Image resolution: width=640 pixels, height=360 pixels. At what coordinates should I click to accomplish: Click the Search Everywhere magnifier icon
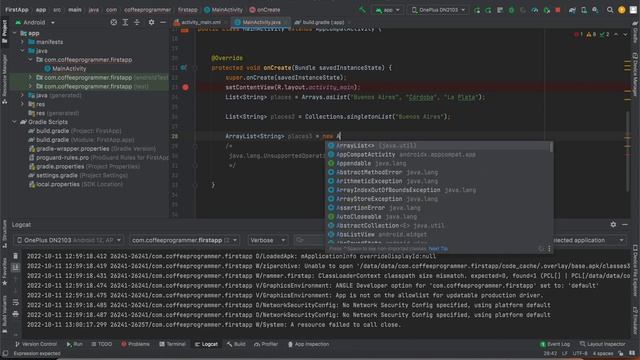610,10
